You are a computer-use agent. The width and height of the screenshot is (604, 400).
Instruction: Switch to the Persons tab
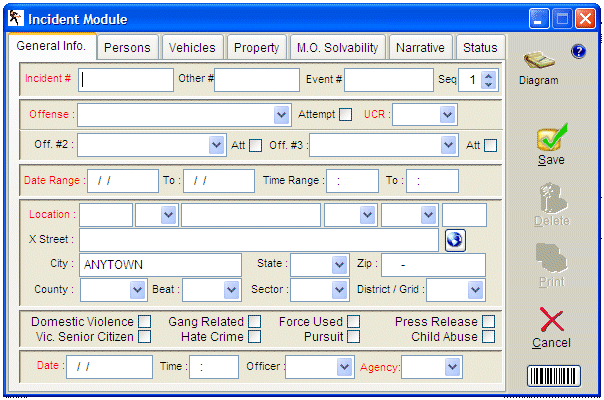tap(128, 48)
